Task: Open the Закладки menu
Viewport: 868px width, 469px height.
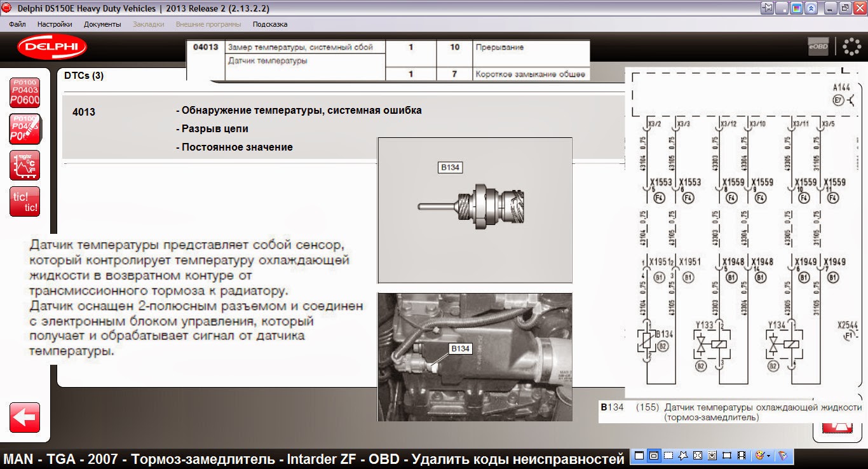Action: click(149, 24)
